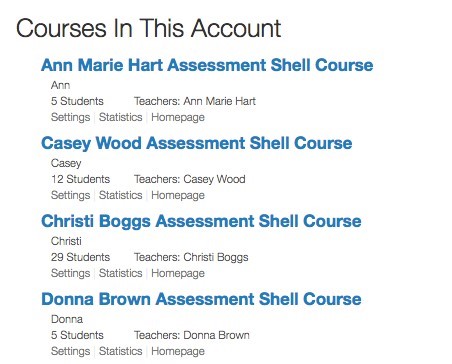Open Settings for Donna Brown course

(70, 351)
